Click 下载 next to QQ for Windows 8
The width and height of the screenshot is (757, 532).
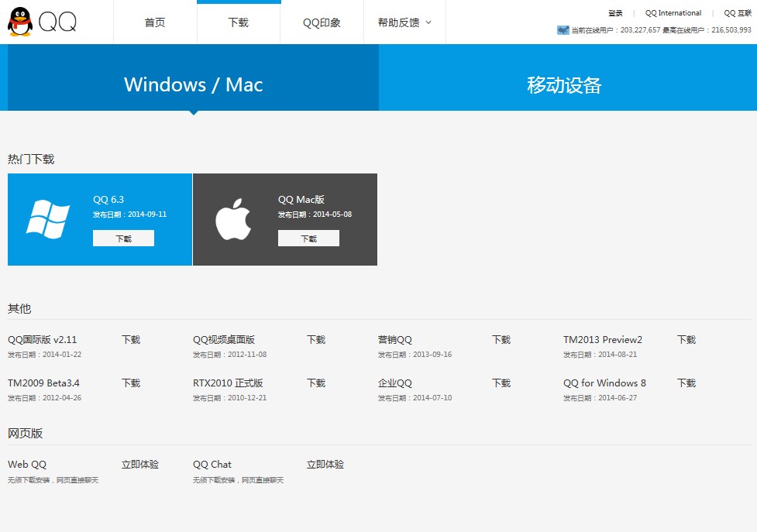(x=686, y=383)
